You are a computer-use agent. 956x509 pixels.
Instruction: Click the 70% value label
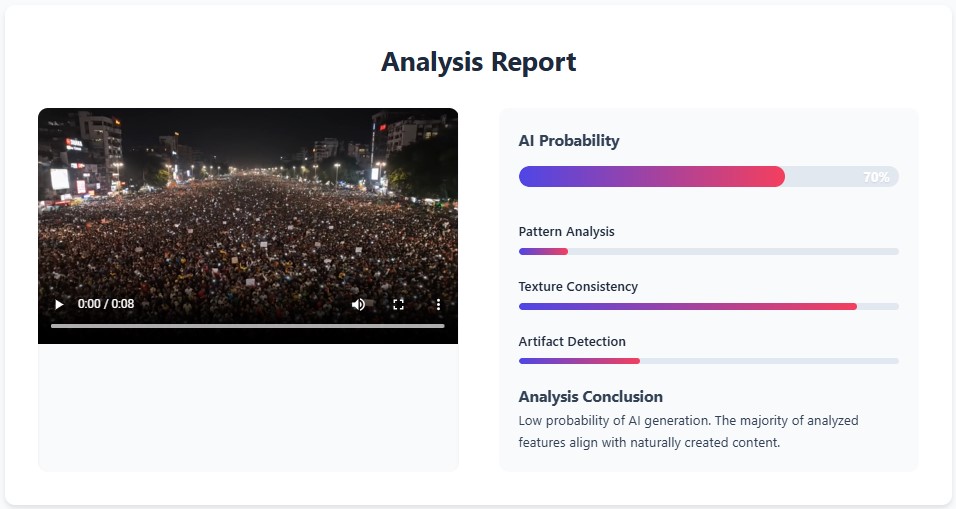(x=876, y=177)
